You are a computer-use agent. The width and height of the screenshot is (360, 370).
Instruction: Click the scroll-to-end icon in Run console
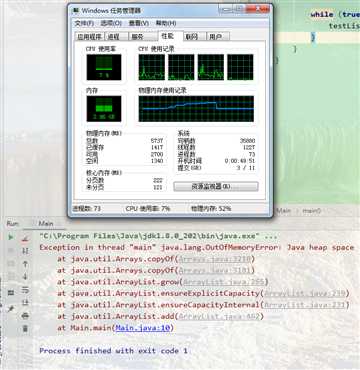coord(25,302)
